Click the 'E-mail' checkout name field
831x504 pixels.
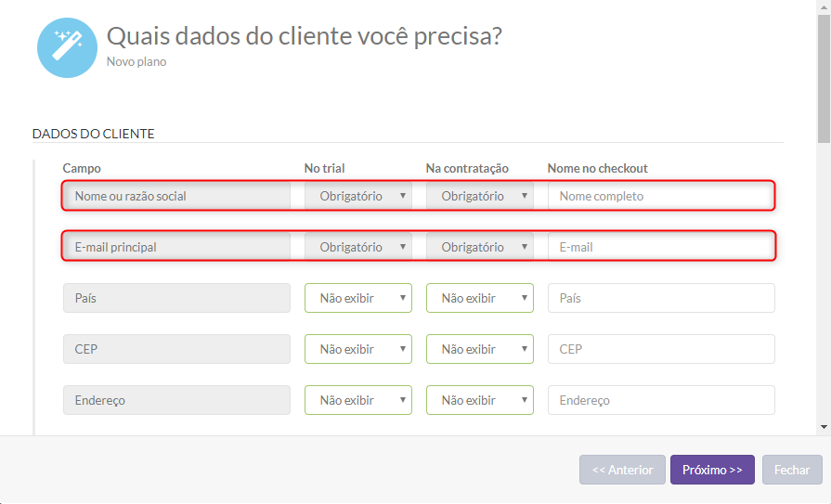(x=660, y=247)
